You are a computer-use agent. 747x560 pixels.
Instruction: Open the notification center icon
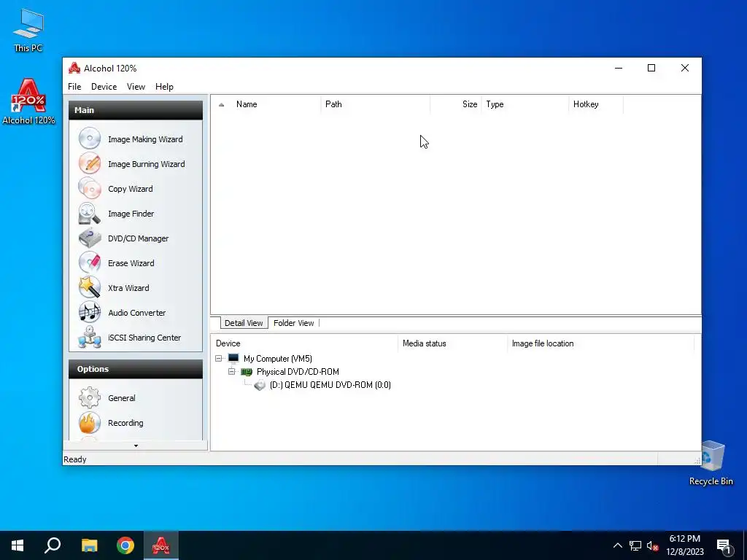(724, 547)
